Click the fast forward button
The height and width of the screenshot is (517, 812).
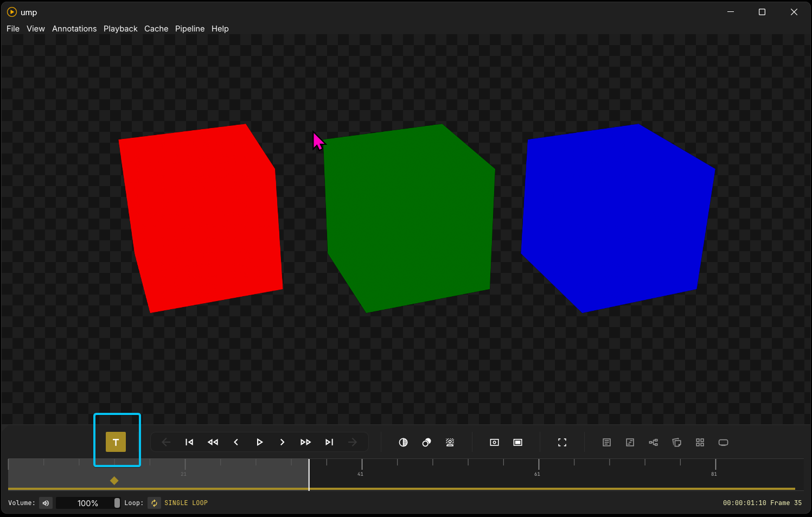click(x=305, y=442)
